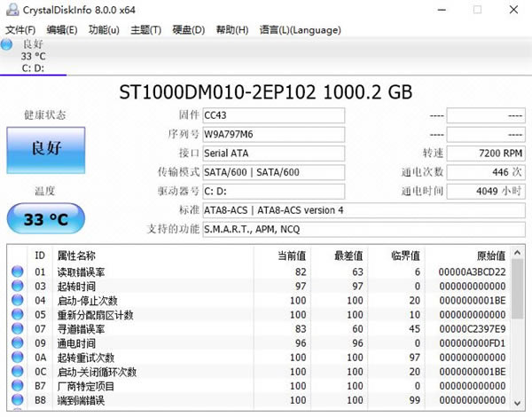
Task: Click the firmware field showing CC43
Action: (x=273, y=115)
